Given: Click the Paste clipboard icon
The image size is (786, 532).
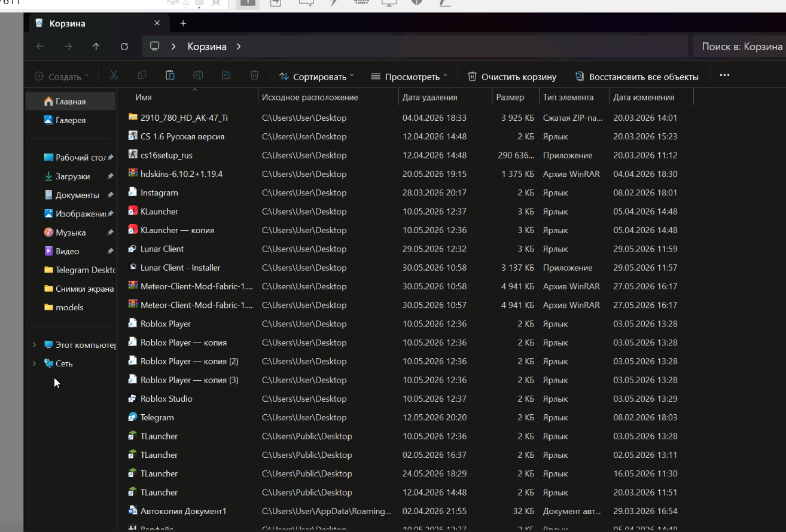Looking at the screenshot, I should 170,76.
